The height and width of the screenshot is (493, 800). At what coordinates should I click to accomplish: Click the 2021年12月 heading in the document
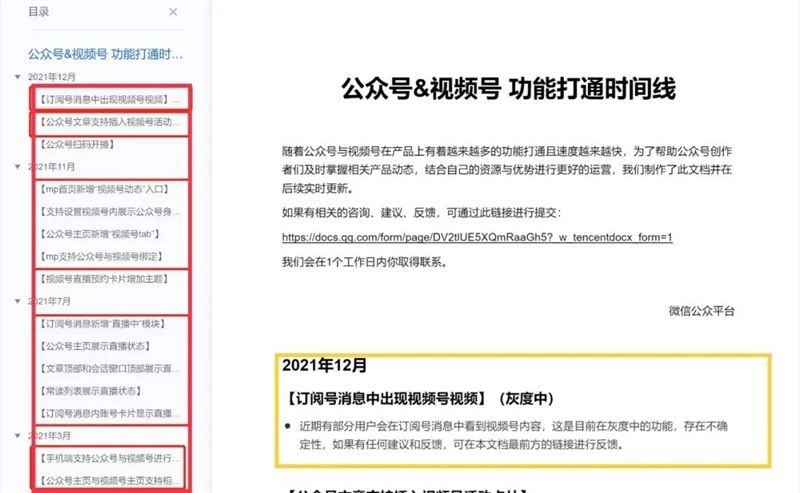(x=324, y=365)
